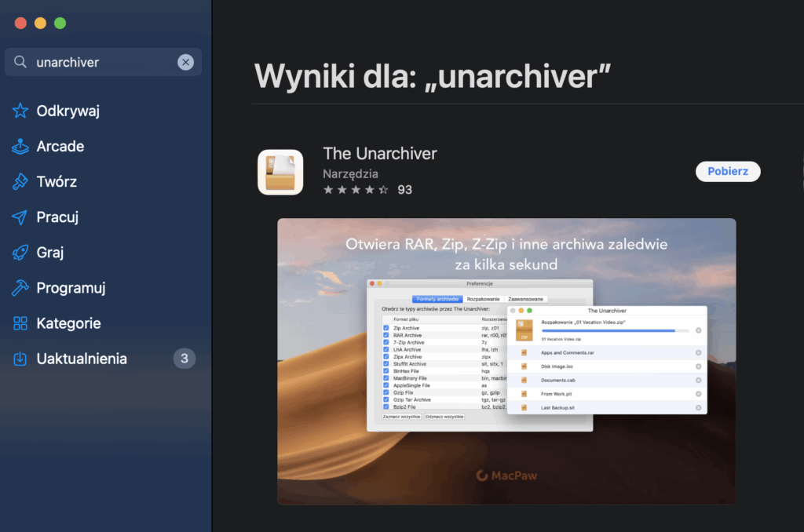Click the Odkrywaj star icon
Viewport: 804px width, 532px height.
[20, 111]
